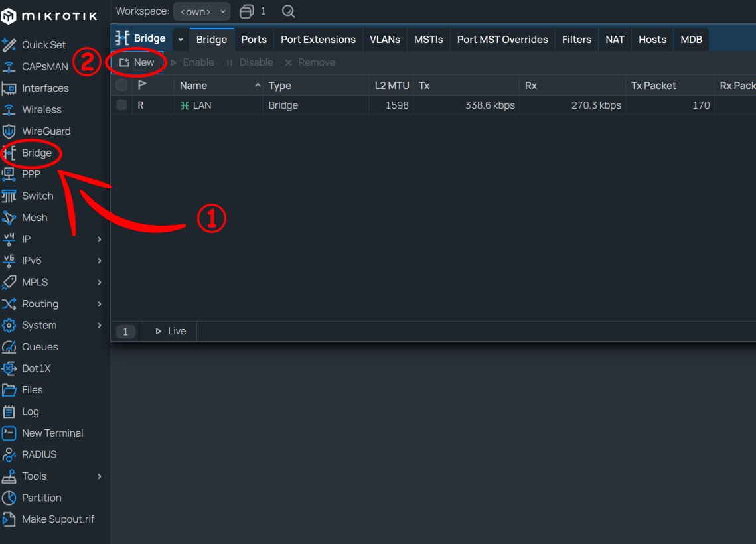Click the WireGuard shield icon
This screenshot has height=544, width=756.
pyautogui.click(x=9, y=131)
